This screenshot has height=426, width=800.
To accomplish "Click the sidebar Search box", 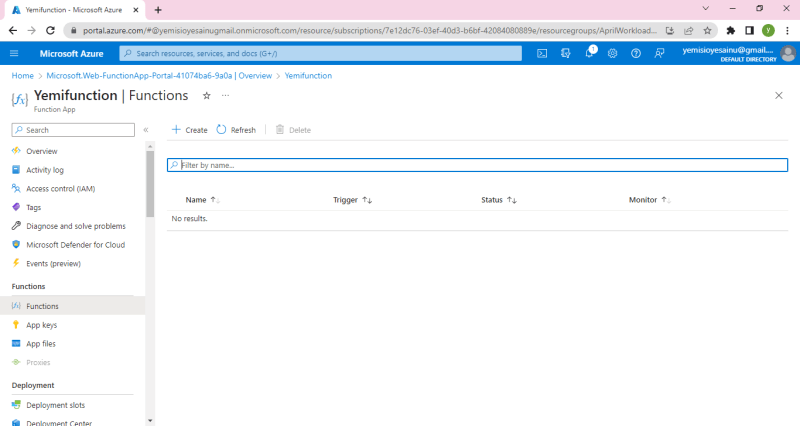I will 73,130.
